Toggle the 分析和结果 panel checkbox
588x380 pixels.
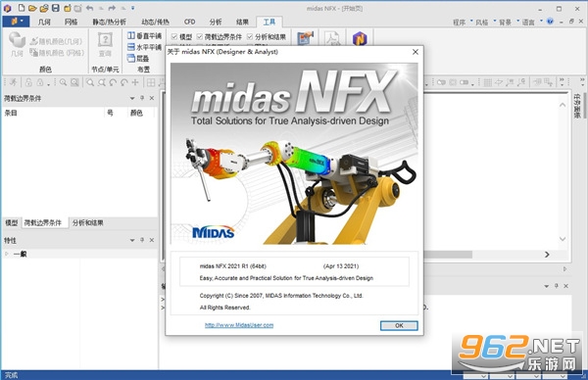(x=250, y=36)
